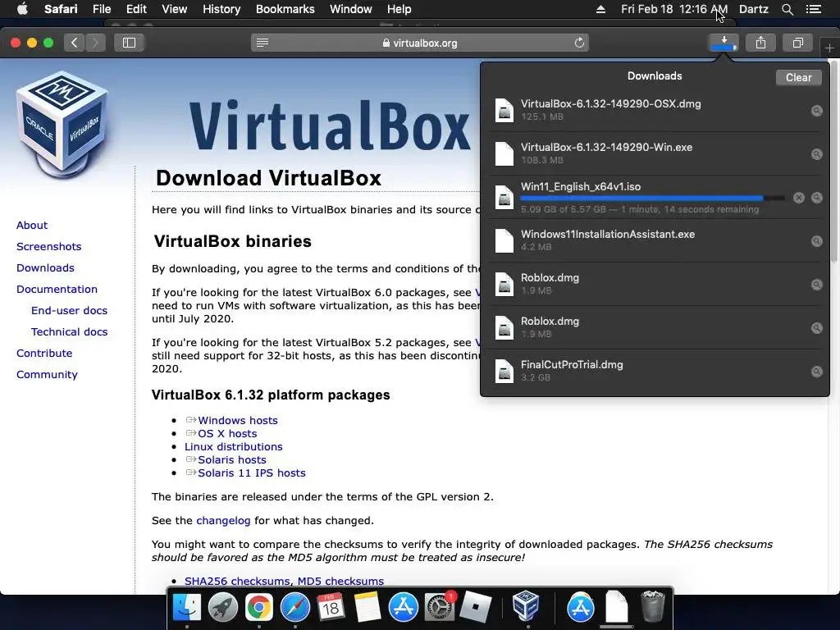Download the OS X hosts package
The width and height of the screenshot is (840, 630).
point(227,433)
